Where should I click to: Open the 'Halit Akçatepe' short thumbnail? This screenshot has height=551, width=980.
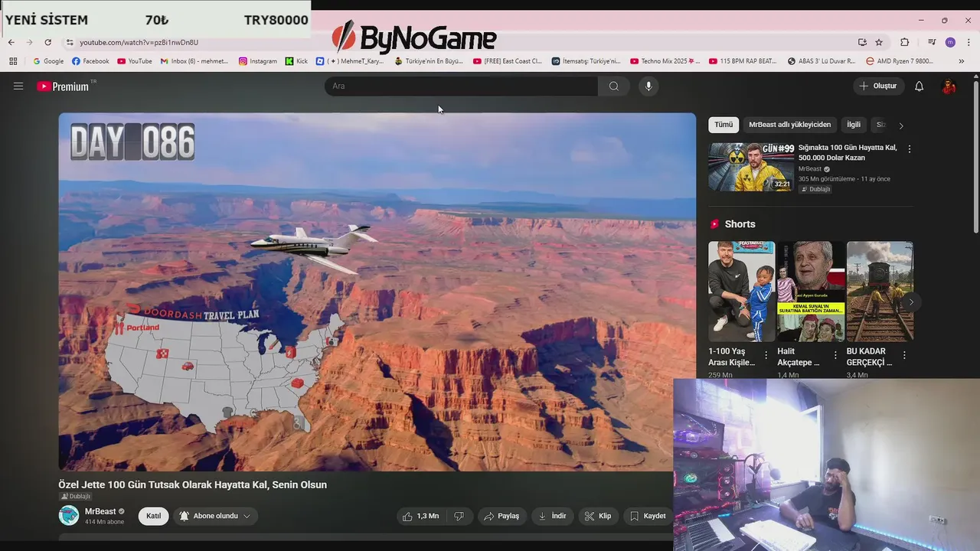click(811, 292)
